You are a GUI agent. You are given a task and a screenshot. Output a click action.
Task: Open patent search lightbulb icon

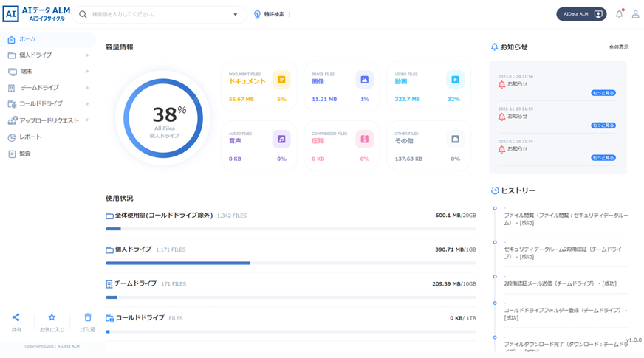(x=257, y=14)
